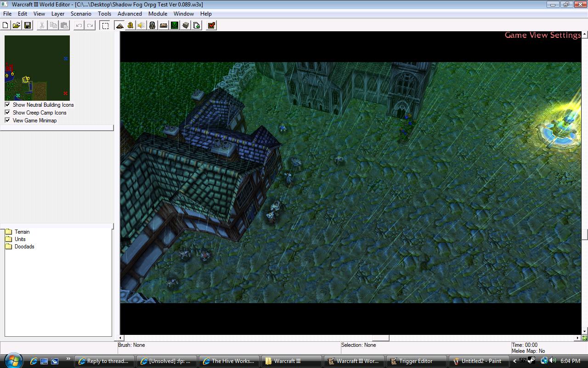
Task: Select Units in the brush list
Action: 20,239
